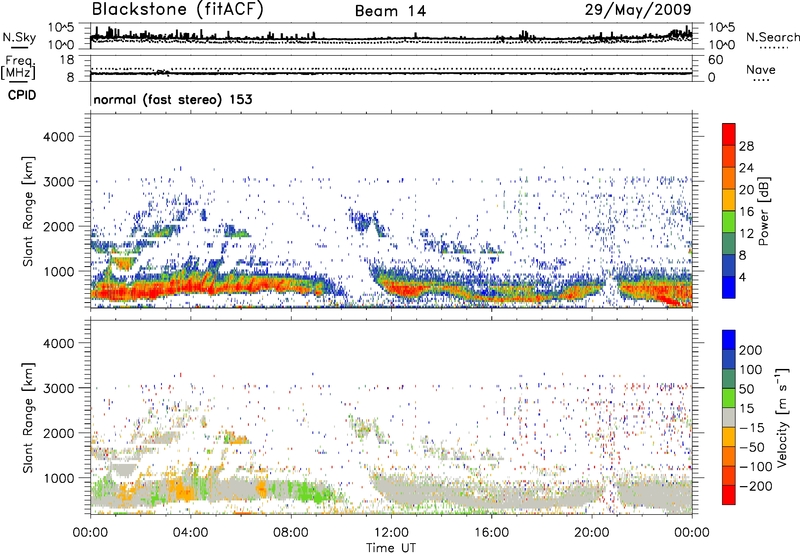Click the "-200" velocity colorbar label
This screenshot has width=800, height=554.
(755, 486)
